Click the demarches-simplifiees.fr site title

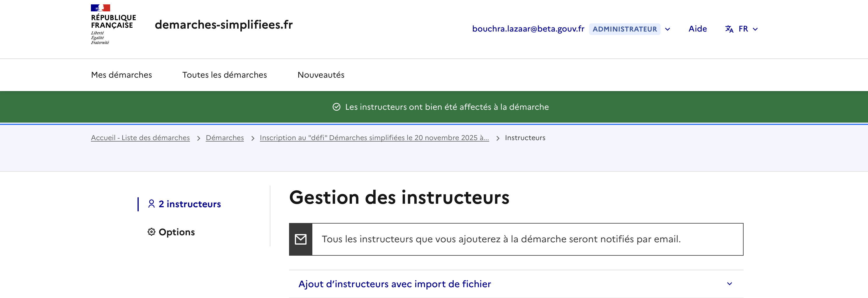pyautogui.click(x=224, y=25)
